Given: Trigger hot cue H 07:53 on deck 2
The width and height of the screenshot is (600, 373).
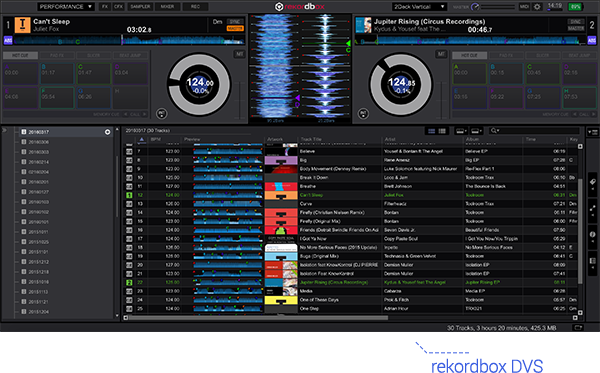Looking at the screenshot, I should [580, 98].
